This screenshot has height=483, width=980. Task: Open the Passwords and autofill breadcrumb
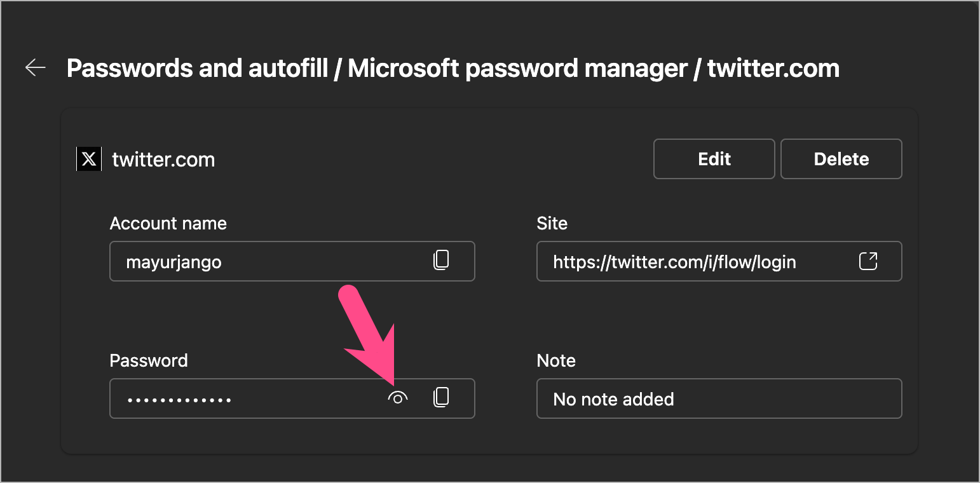[197, 68]
